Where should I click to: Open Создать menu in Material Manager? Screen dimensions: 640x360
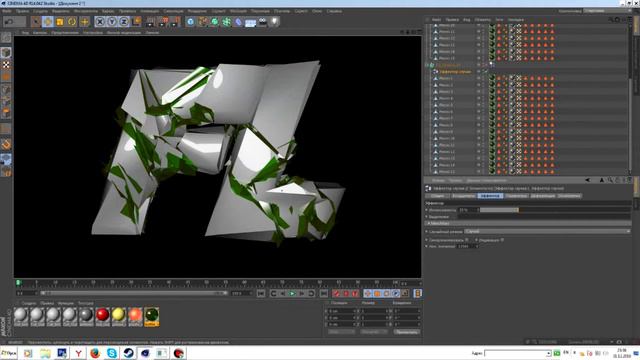tap(29, 304)
